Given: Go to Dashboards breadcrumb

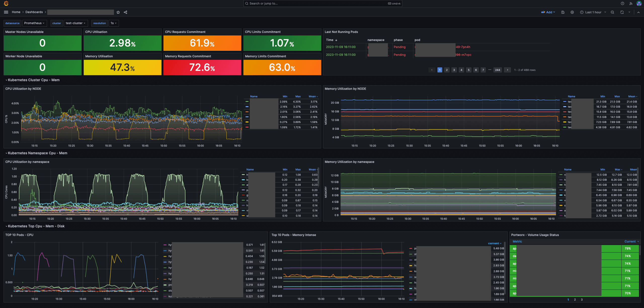Looking at the screenshot, I should click(x=34, y=12).
